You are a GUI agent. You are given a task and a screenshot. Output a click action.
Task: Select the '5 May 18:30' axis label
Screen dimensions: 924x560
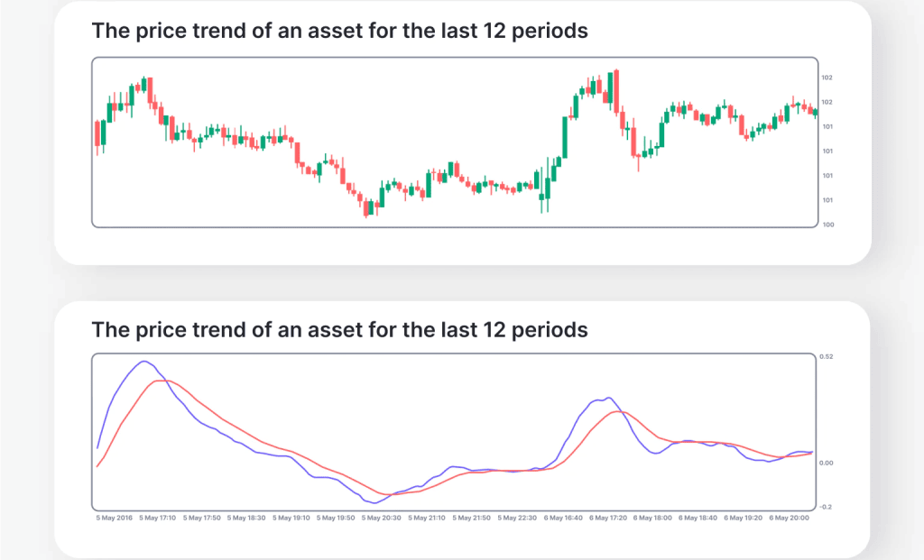(246, 519)
